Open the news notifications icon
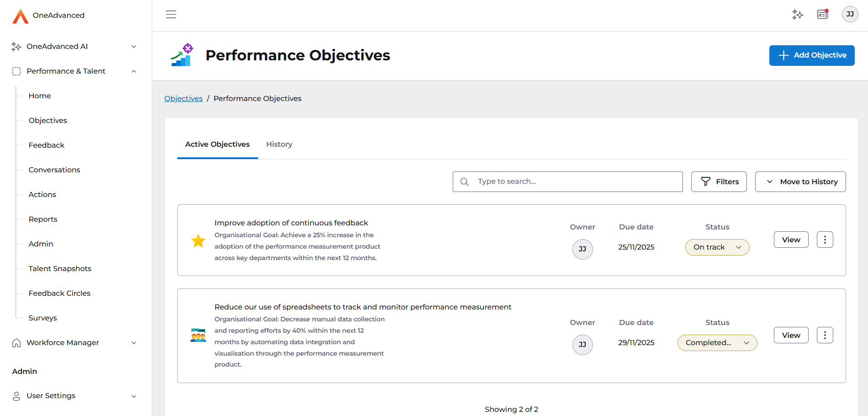 (823, 15)
